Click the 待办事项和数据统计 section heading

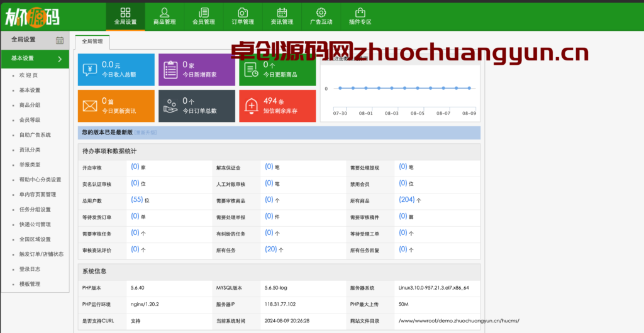click(x=109, y=151)
